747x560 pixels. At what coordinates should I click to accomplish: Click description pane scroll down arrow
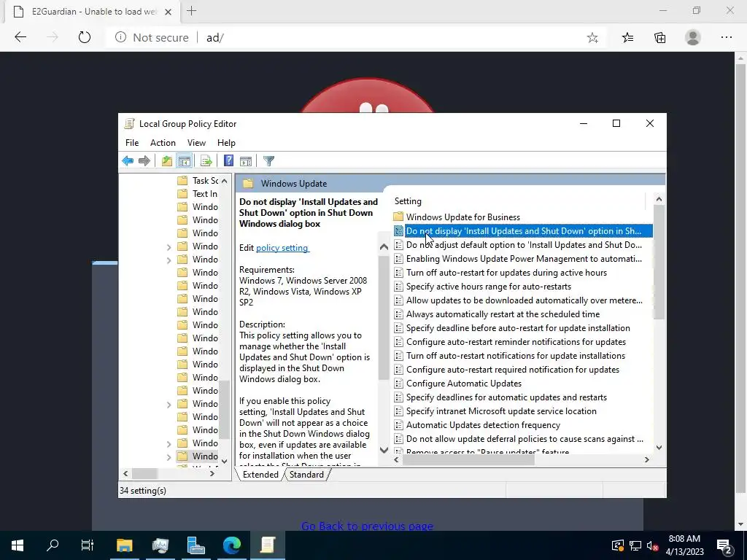pyautogui.click(x=384, y=450)
